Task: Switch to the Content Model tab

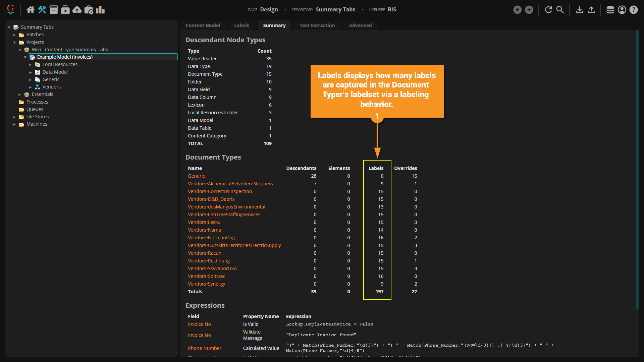Action: click(x=203, y=25)
